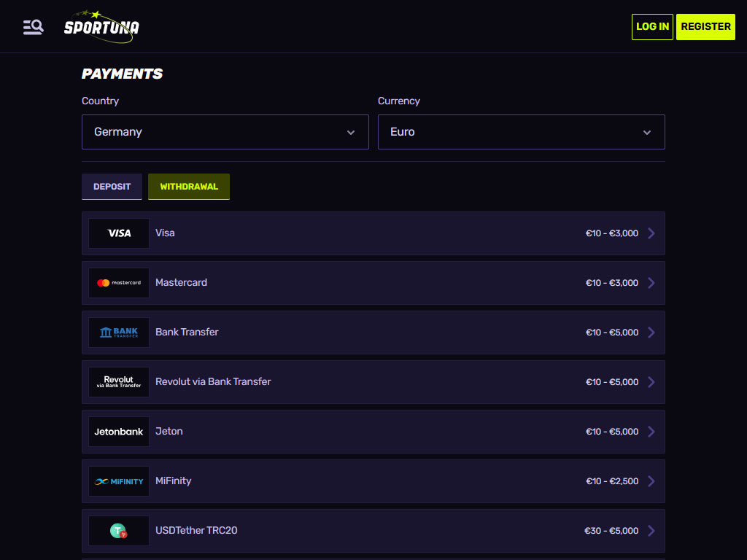
Task: Click Visa's €10 - €3,000 limit
Action: coord(612,233)
